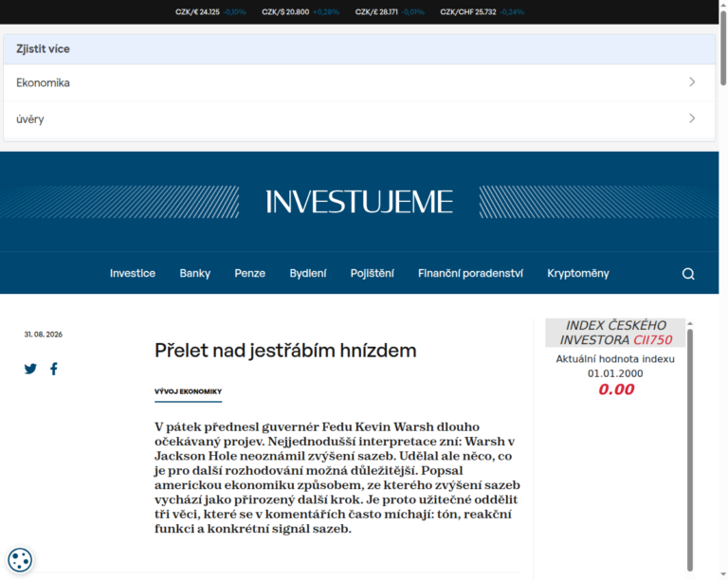The height and width of the screenshot is (580, 728).
Task: Open the Bydlení menu item
Action: coord(308,273)
